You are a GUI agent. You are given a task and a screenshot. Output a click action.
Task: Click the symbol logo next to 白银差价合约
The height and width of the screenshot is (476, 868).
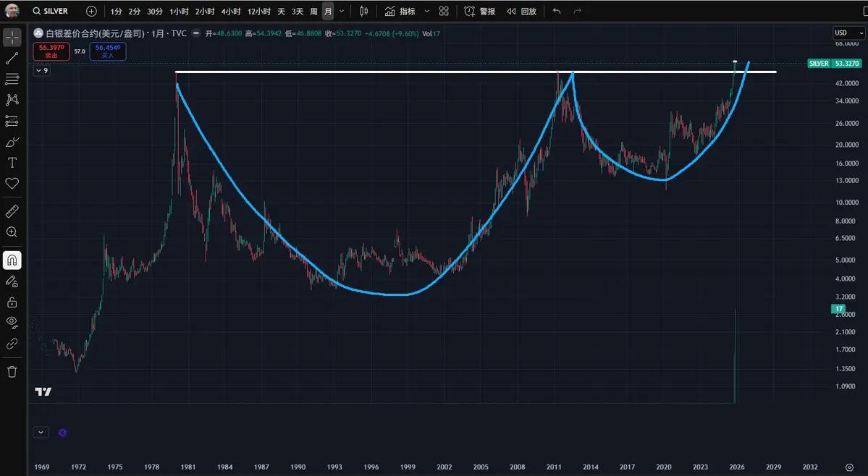pos(38,33)
